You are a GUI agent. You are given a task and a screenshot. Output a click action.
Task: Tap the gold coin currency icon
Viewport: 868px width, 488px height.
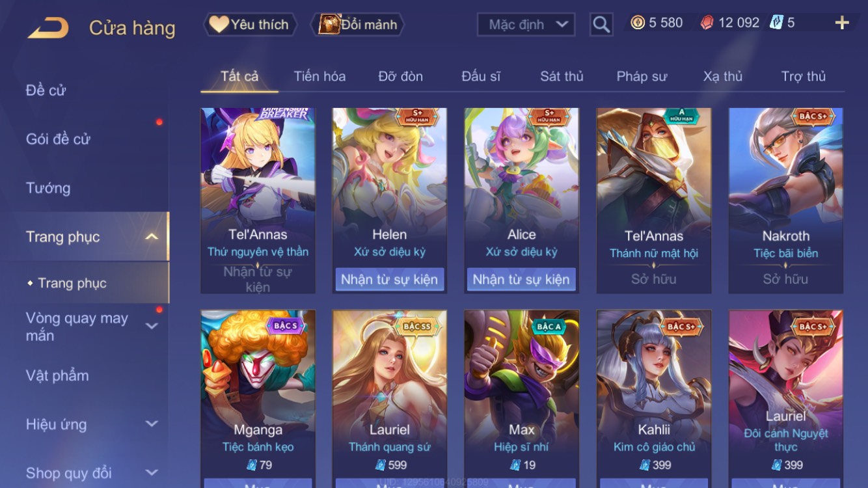point(638,23)
